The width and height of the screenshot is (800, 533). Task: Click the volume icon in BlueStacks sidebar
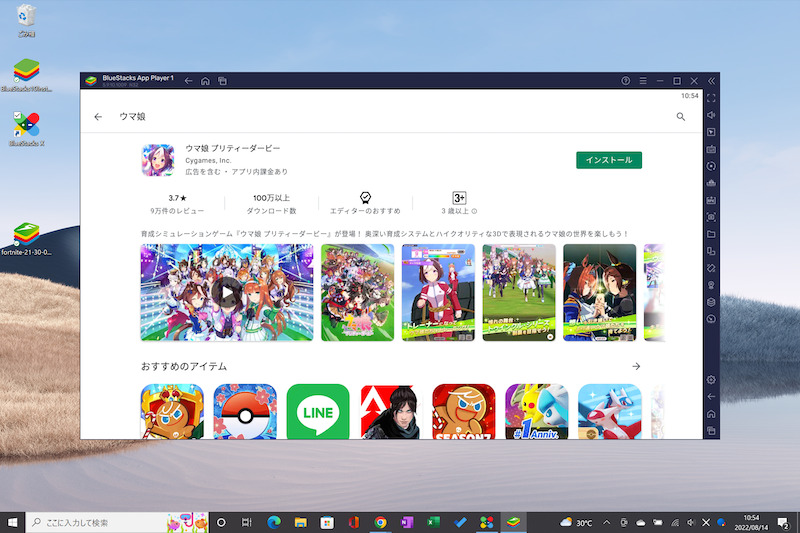pyautogui.click(x=711, y=115)
